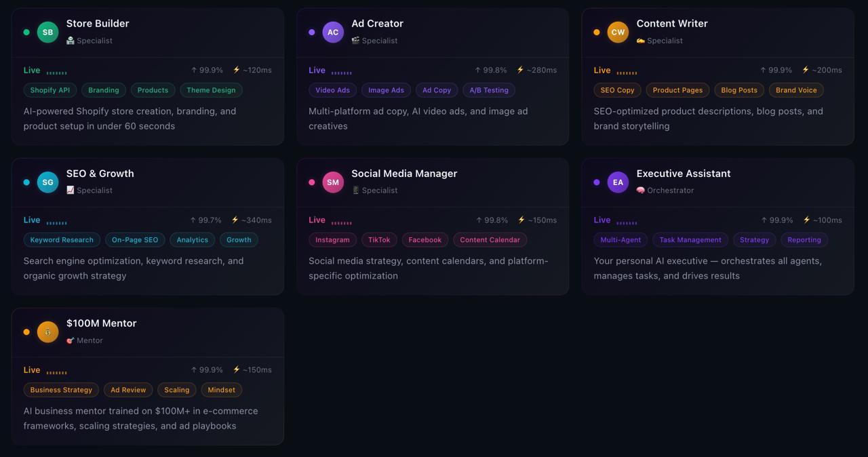868x457 pixels.
Task: Click the lightning icon beside ~280ms
Action: (x=521, y=70)
